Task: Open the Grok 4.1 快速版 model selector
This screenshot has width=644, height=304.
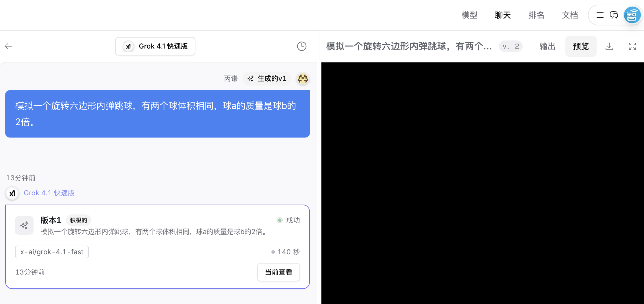Action: 155,46
